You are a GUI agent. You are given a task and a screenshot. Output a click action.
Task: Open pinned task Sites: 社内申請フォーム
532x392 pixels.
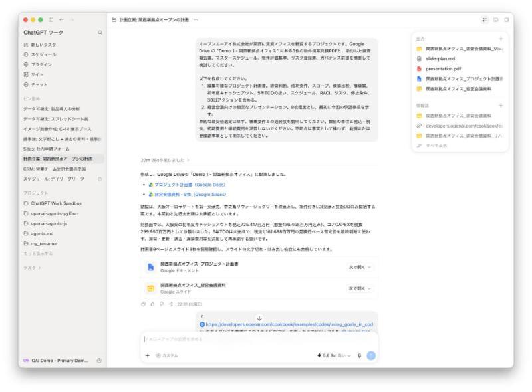tap(47, 149)
